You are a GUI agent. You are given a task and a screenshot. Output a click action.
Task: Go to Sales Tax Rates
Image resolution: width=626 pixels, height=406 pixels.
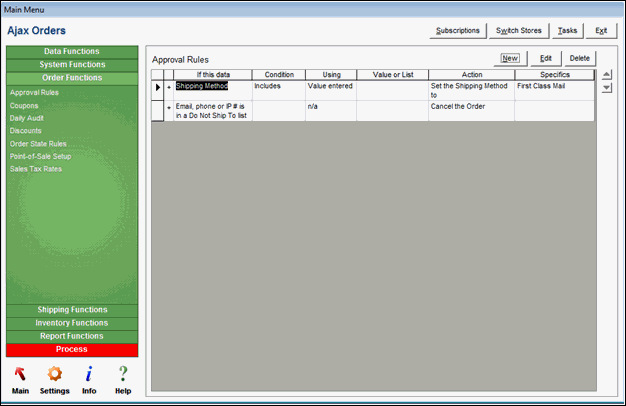pyautogui.click(x=36, y=170)
